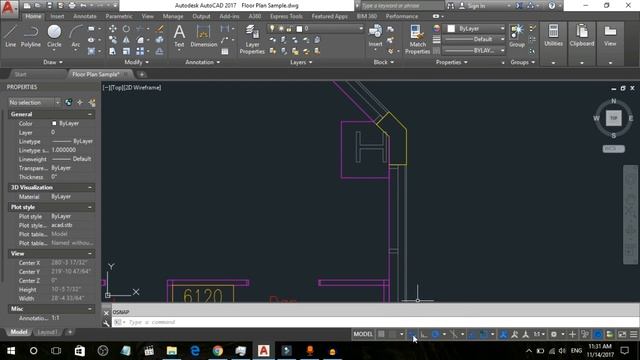Open the Parametric ribbon tab
Viewport: 640px width, 360px height.
click(119, 16)
